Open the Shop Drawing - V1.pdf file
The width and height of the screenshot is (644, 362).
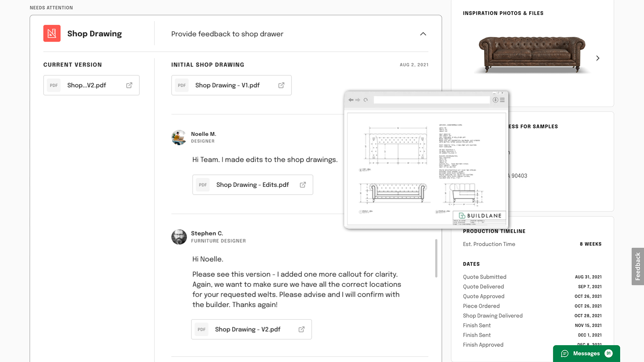tap(227, 85)
